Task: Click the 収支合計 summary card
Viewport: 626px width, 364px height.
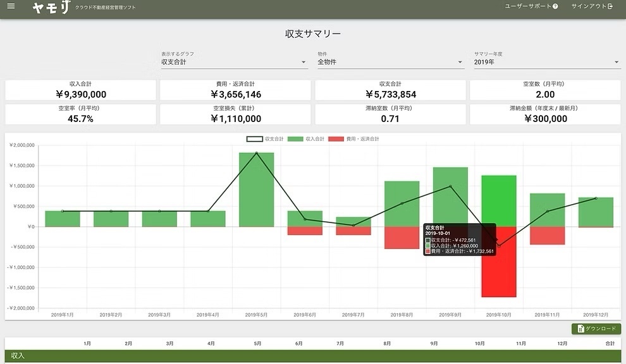Action: 390,90
